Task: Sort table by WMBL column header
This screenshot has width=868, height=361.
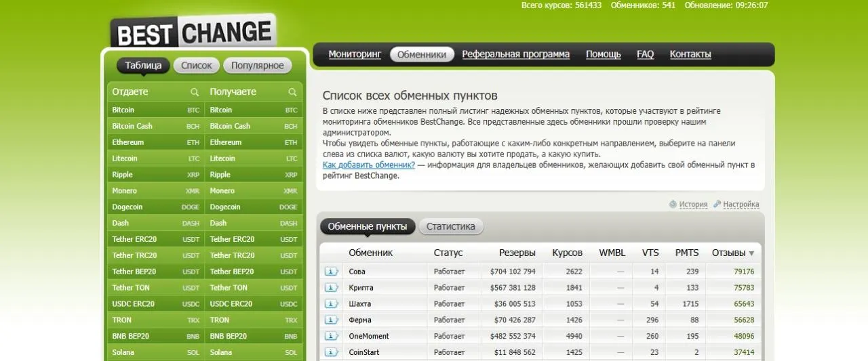Action: 612,253
